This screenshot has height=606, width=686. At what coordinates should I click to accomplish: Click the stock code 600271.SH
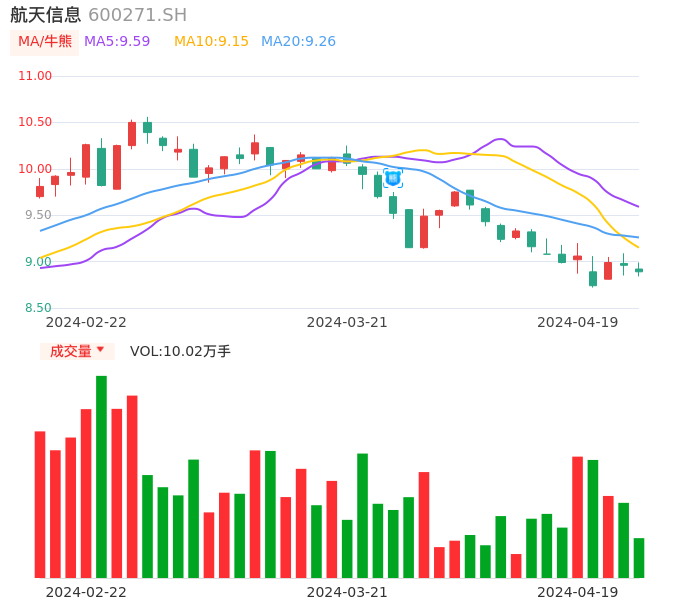137,15
